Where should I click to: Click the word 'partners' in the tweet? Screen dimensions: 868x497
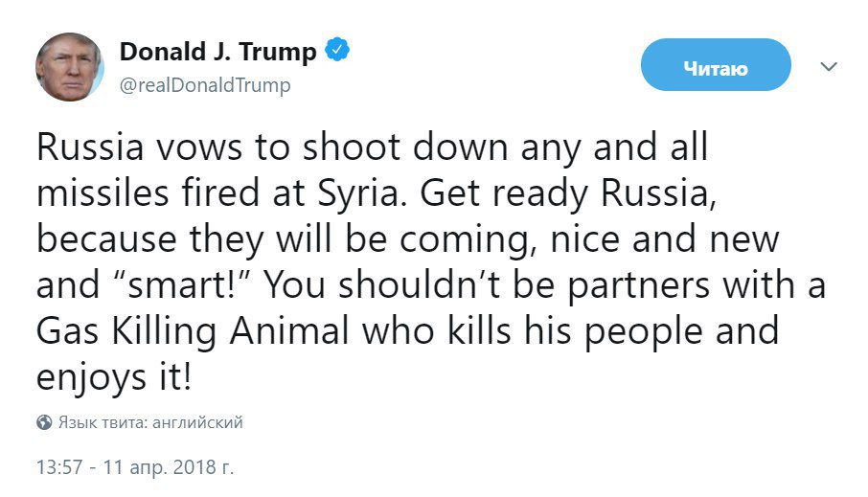click(639, 286)
